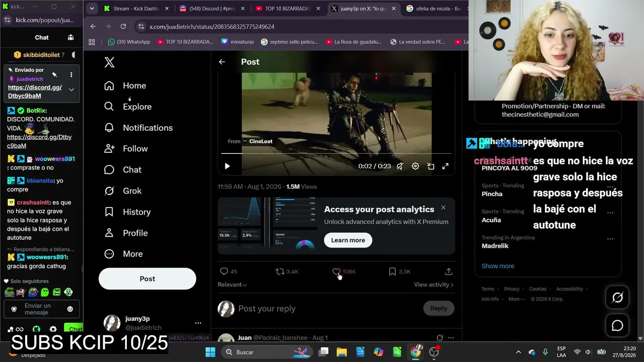
Task: Open pinned message options in Kick chat
Action: coord(71,75)
